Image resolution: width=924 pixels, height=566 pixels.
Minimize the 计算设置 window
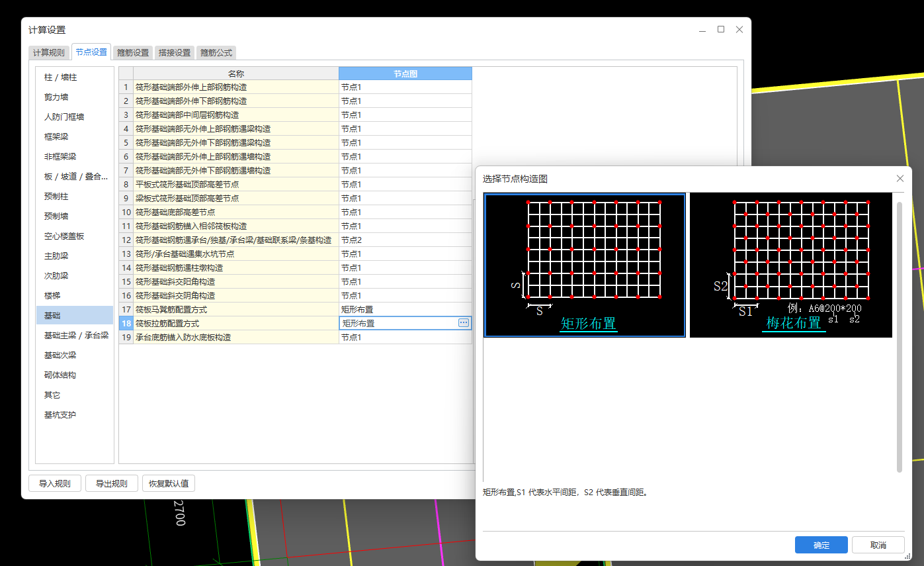click(702, 29)
